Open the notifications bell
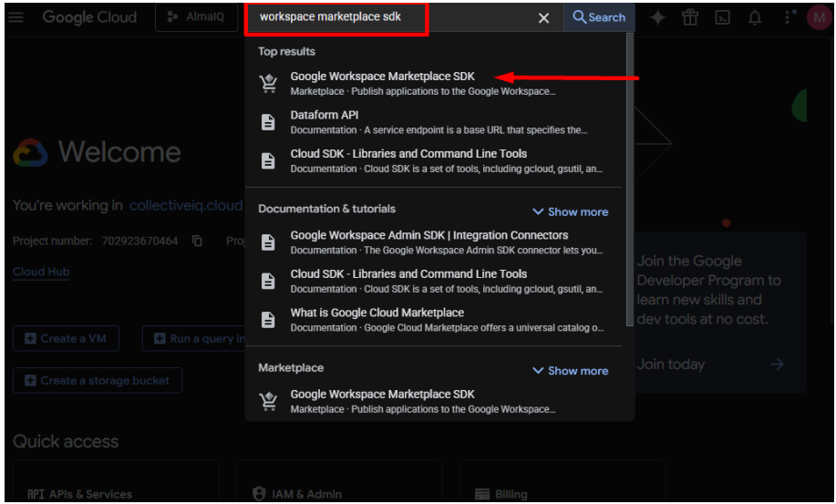Screen dimensions: 836x504 [755, 17]
